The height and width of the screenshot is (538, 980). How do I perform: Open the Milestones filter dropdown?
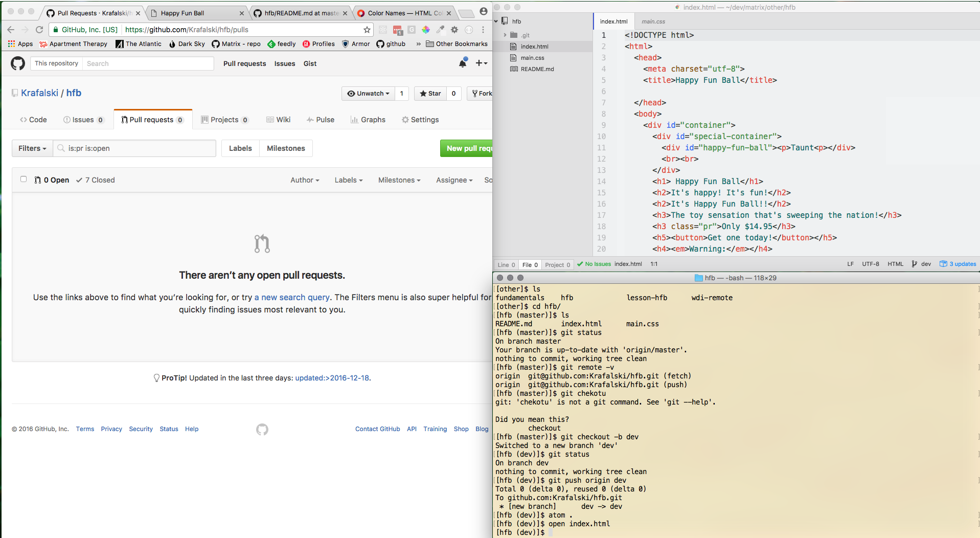pos(399,180)
